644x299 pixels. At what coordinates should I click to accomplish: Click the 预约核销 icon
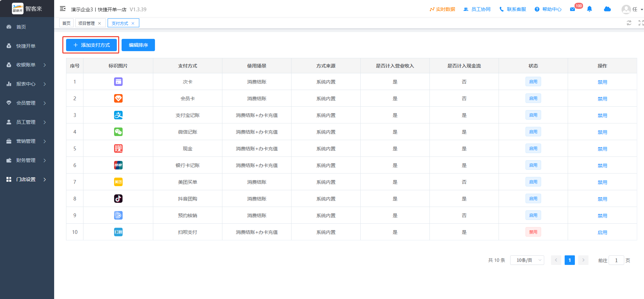coord(118,215)
